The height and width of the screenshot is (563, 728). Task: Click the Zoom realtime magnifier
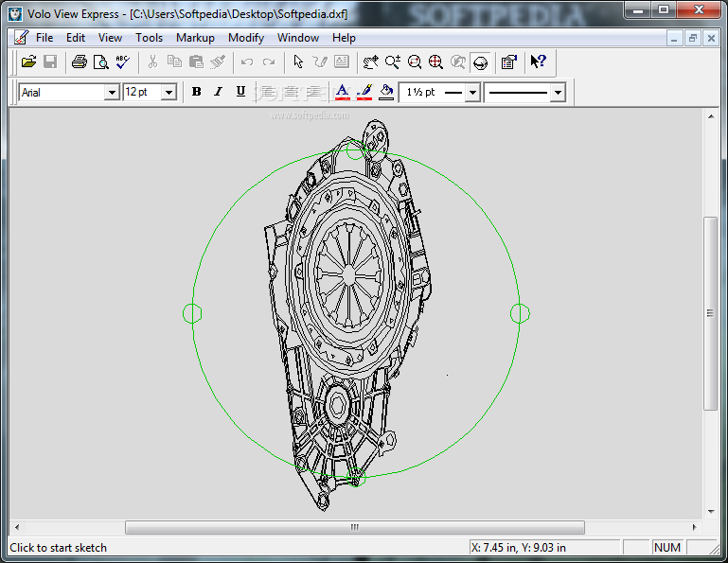tap(392, 62)
